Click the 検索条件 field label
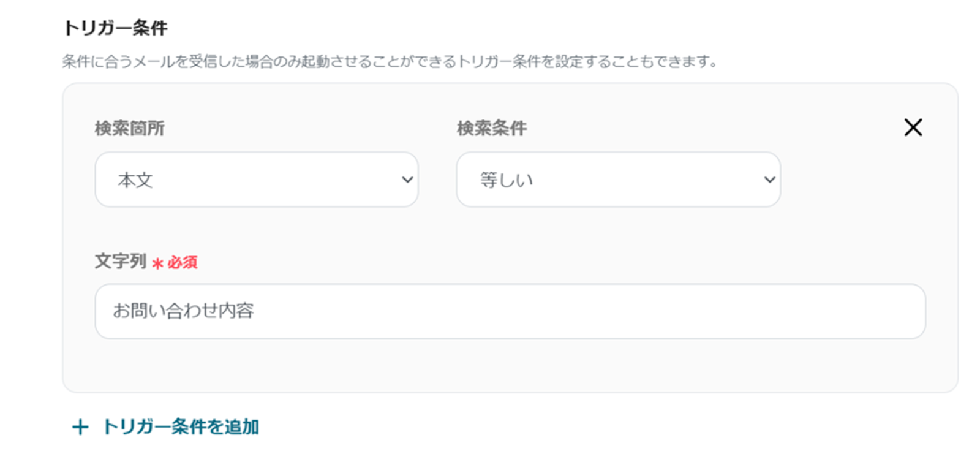Screen dimensions: 980x473 492,128
